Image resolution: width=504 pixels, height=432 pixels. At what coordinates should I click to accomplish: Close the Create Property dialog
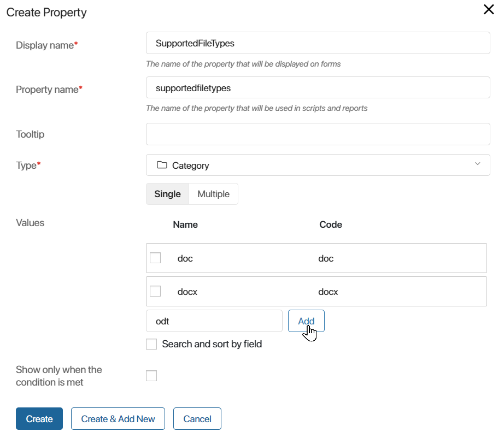coord(489,10)
